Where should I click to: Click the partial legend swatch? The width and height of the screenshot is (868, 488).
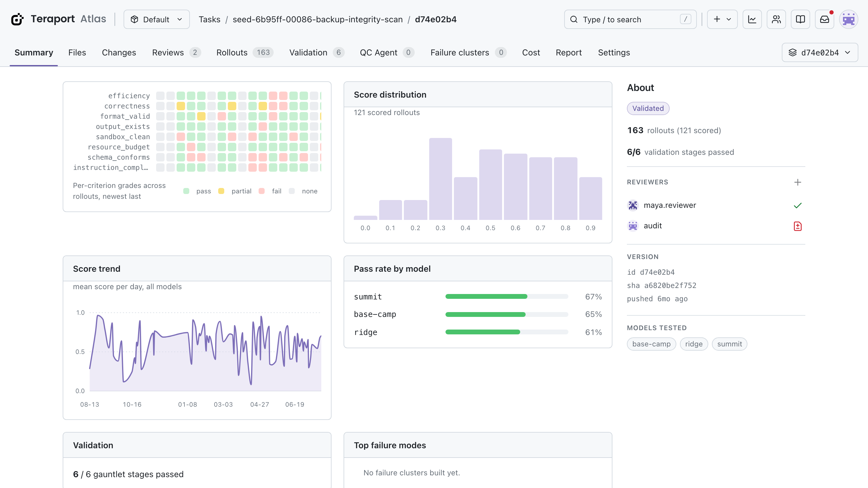(221, 191)
